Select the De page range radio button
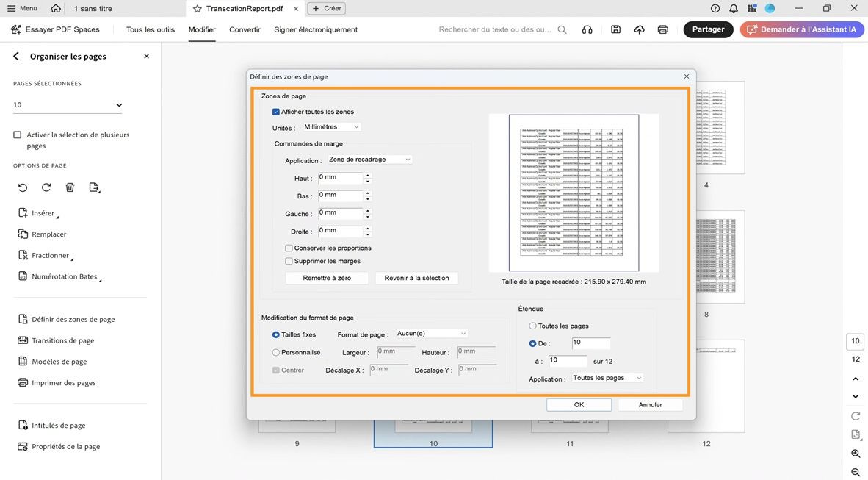 (532, 344)
